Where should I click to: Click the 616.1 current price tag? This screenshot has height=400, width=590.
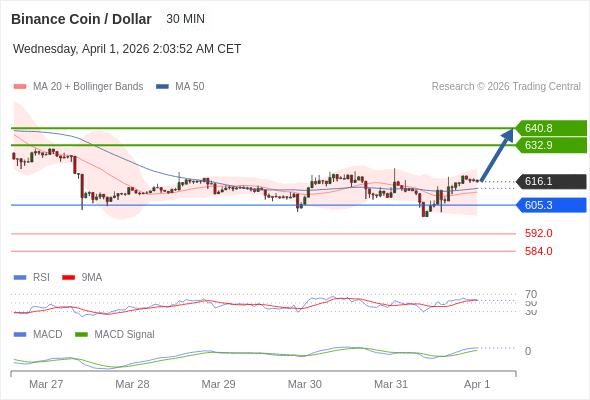(551, 181)
